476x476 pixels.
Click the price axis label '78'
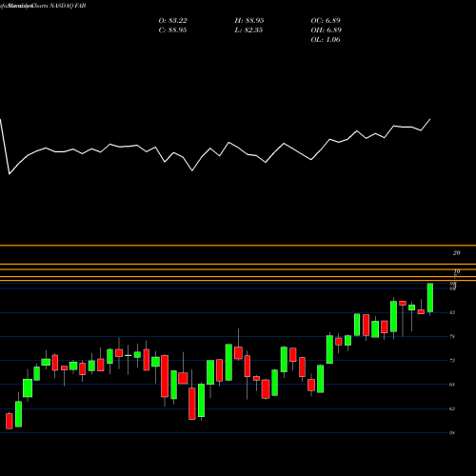click(452, 336)
